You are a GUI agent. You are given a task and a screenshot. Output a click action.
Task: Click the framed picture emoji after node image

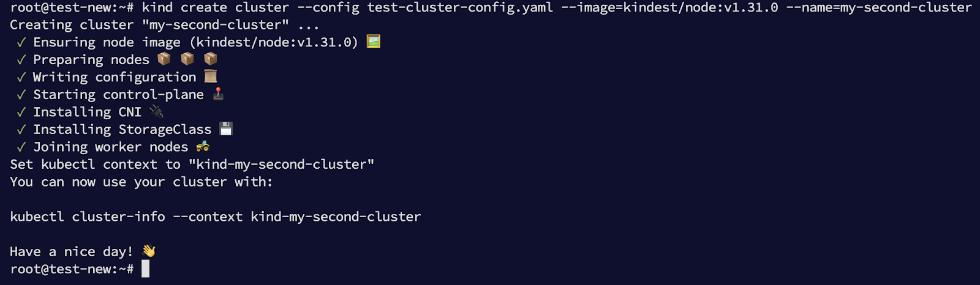point(373,42)
